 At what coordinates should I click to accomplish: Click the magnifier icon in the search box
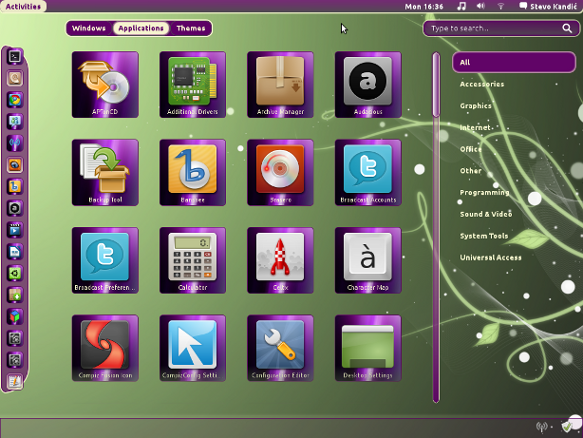pos(567,28)
